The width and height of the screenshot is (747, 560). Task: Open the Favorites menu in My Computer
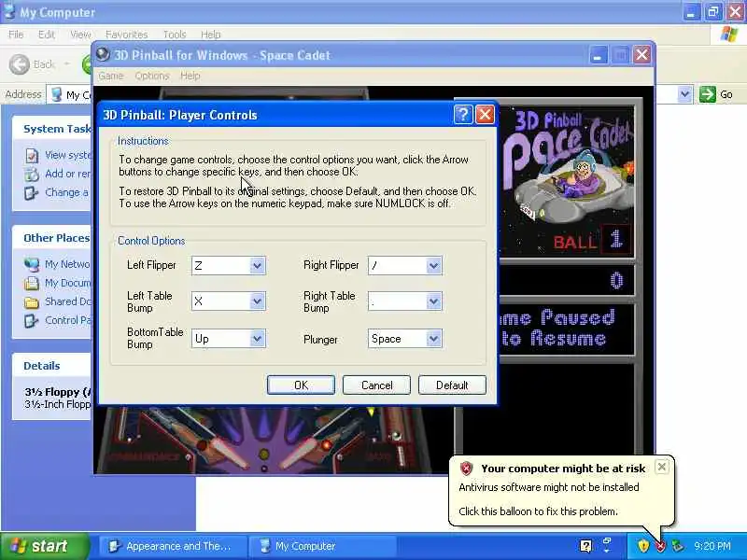tap(126, 35)
